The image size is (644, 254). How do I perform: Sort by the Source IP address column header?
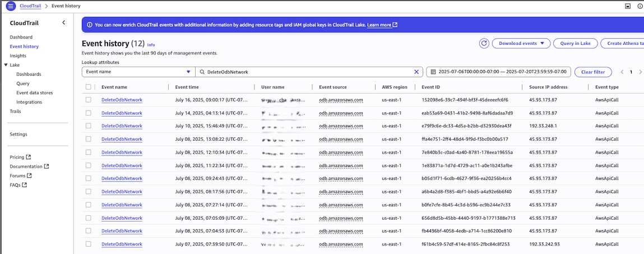click(548, 87)
